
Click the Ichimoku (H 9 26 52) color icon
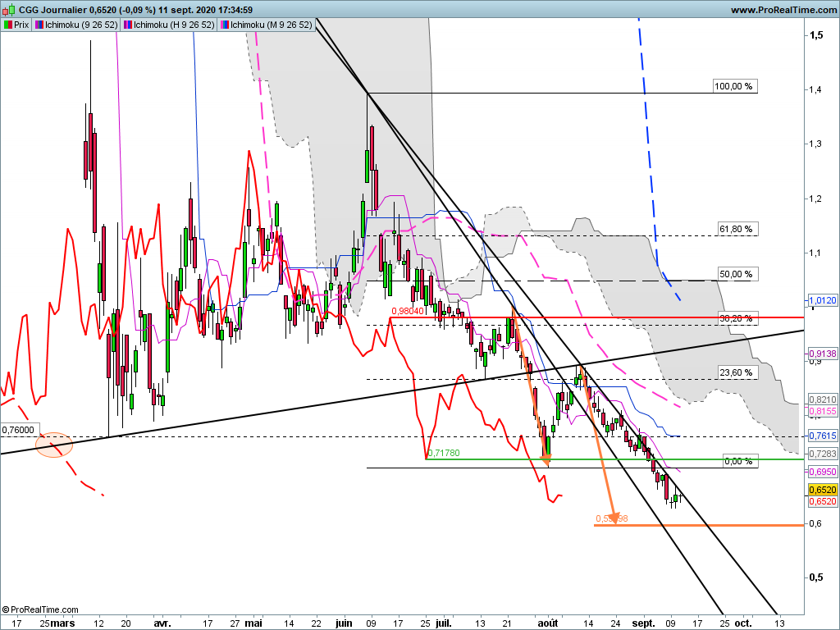pyautogui.click(x=129, y=25)
